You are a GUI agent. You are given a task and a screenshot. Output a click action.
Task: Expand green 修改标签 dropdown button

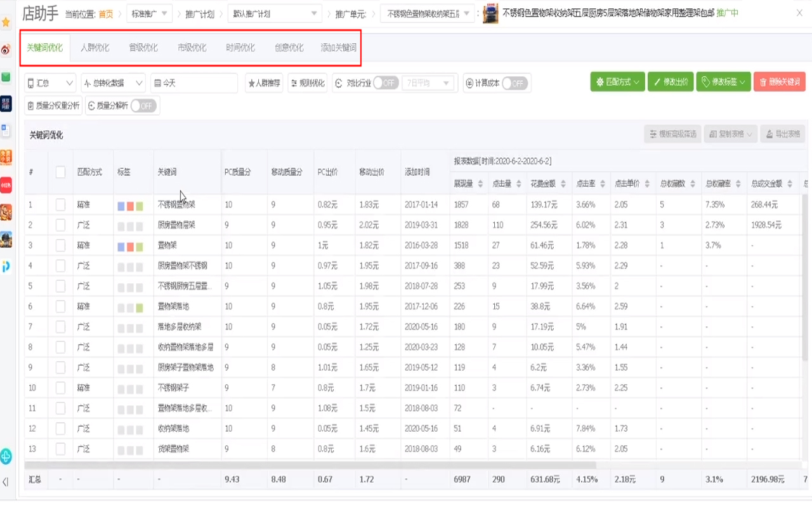724,82
